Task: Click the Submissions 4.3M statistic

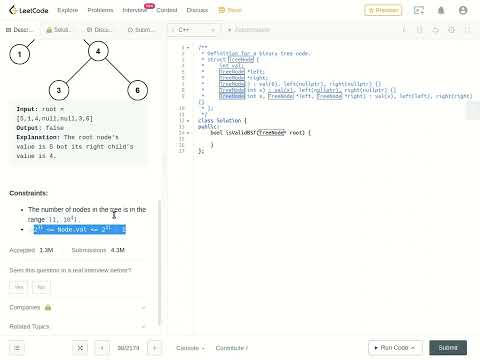Action: coord(98,250)
